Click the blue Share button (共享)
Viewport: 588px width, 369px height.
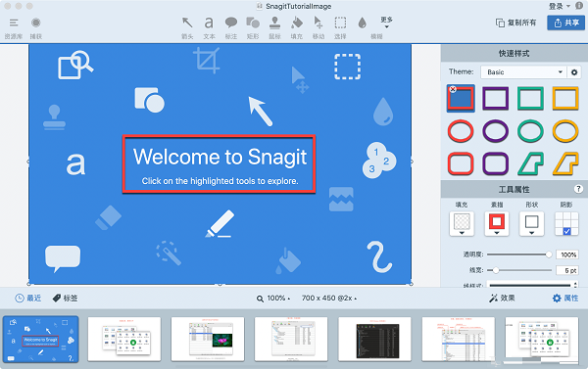pos(565,23)
